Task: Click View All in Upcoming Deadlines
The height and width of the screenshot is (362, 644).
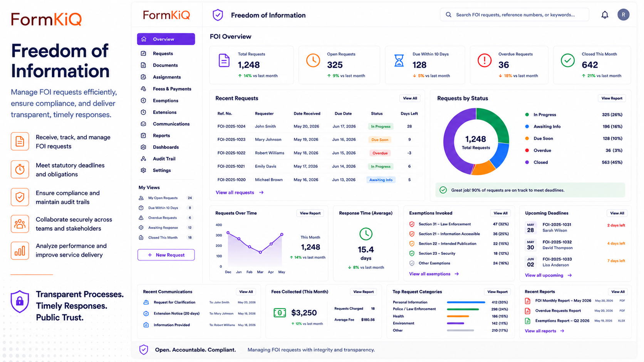Action: pyautogui.click(x=617, y=213)
